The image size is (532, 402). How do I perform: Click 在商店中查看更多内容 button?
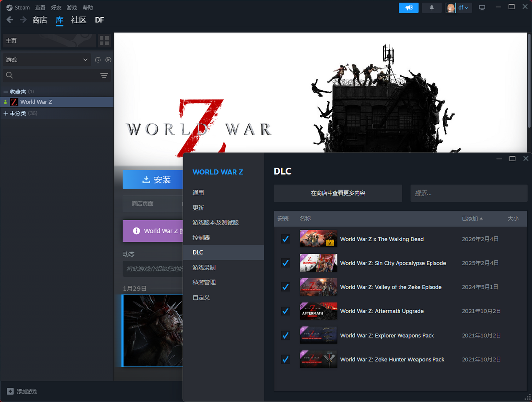coord(338,193)
